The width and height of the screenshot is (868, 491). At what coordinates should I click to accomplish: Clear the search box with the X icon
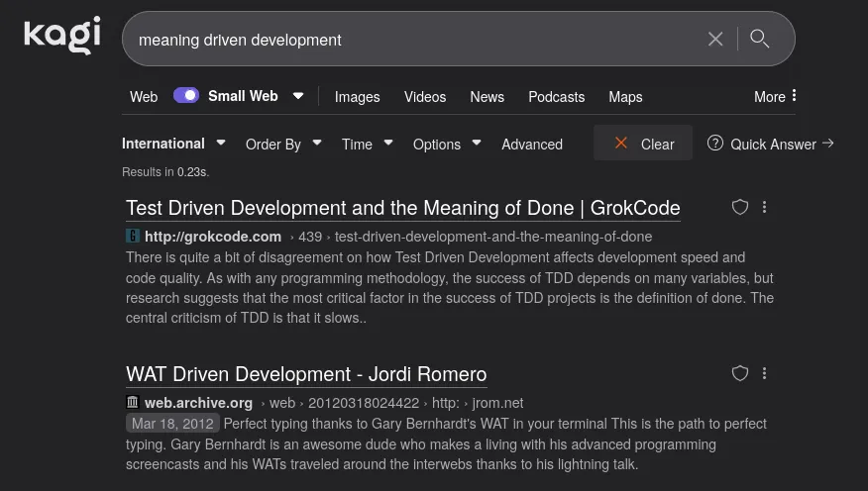tap(715, 39)
